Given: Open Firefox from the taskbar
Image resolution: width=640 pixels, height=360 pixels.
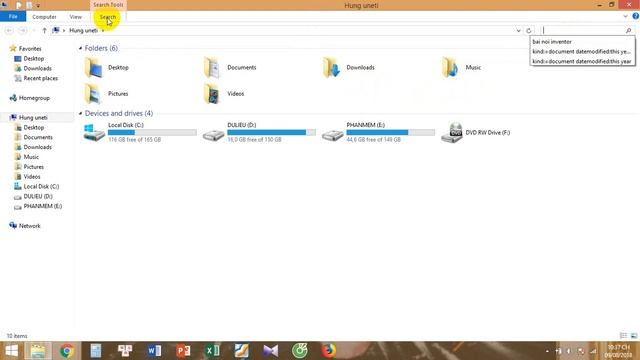Looking at the screenshot, I should coord(329,351).
